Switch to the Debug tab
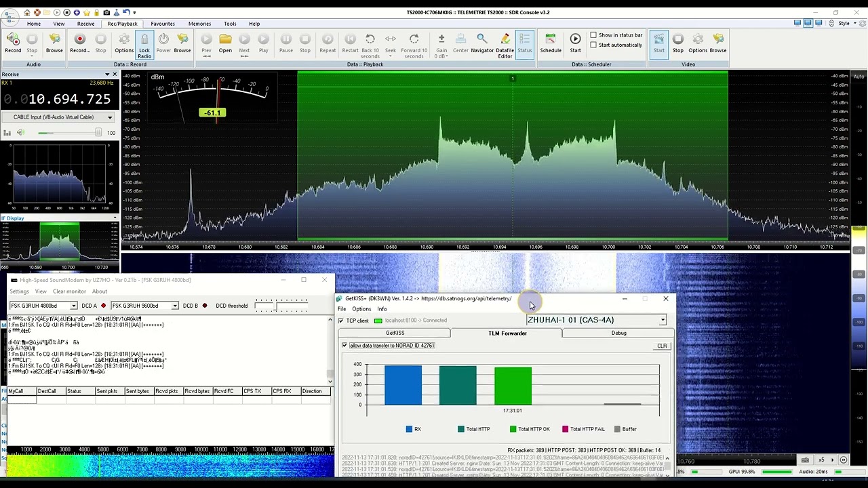The image size is (868, 488). 618,333
